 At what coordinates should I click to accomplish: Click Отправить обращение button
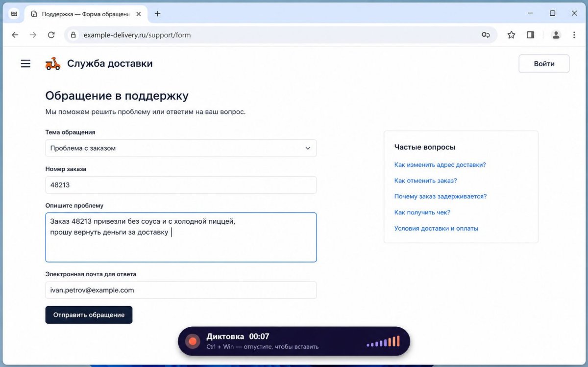(89, 315)
